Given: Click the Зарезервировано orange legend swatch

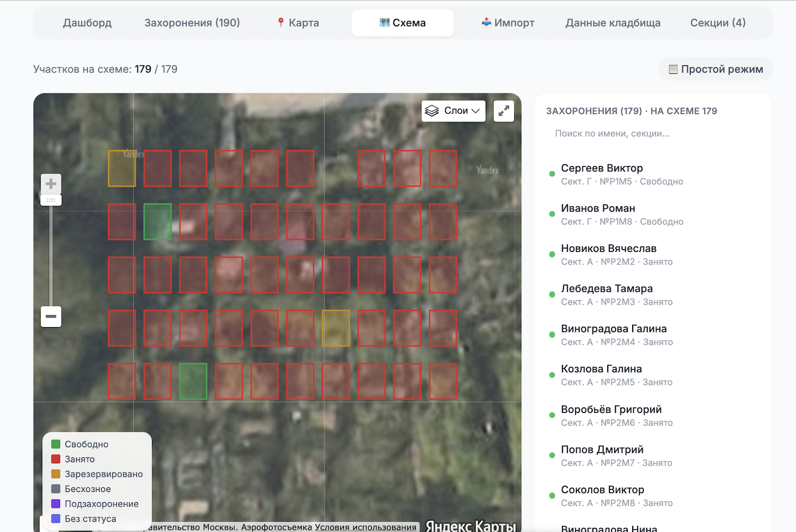Looking at the screenshot, I should point(56,474).
